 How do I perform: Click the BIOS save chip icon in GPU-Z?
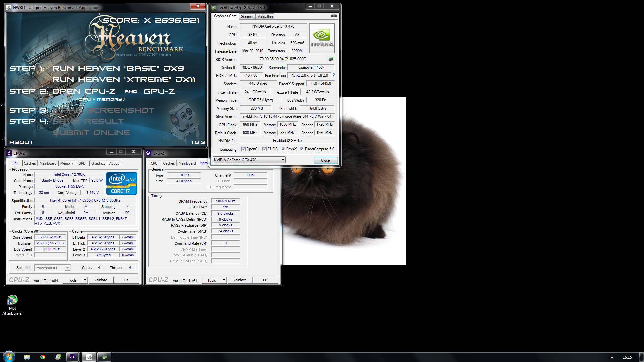(331, 59)
